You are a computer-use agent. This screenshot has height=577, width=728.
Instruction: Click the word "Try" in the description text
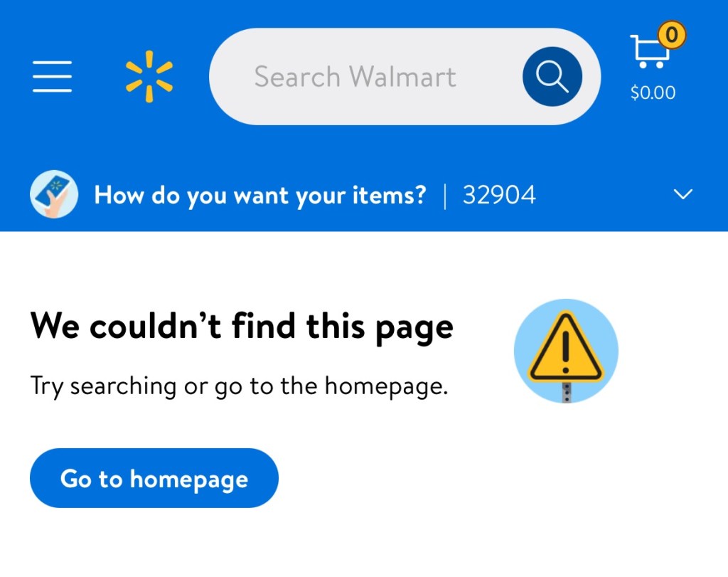pos(47,386)
